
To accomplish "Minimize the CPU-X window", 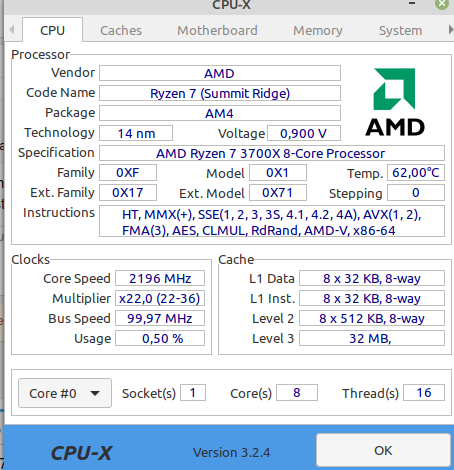I will 412,4.
